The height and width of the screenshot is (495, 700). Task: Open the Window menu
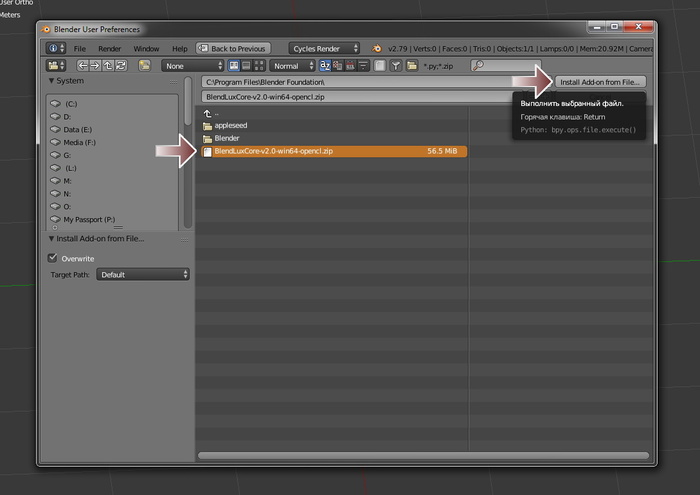click(x=146, y=48)
